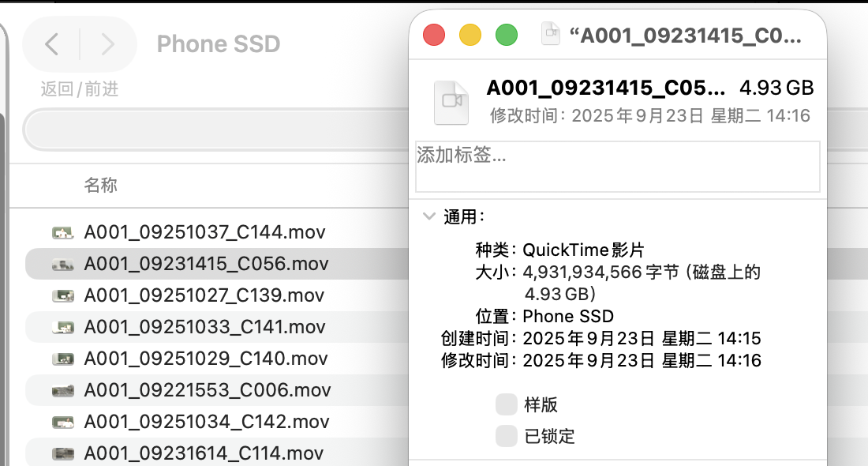
Task: Click thumbnail icon of A001_09231614_C114.mov
Action: 62,453
